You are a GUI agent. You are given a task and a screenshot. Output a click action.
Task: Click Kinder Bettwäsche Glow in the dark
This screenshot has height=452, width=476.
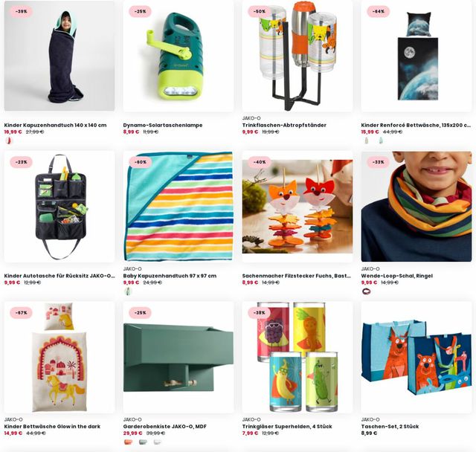pos(52,426)
